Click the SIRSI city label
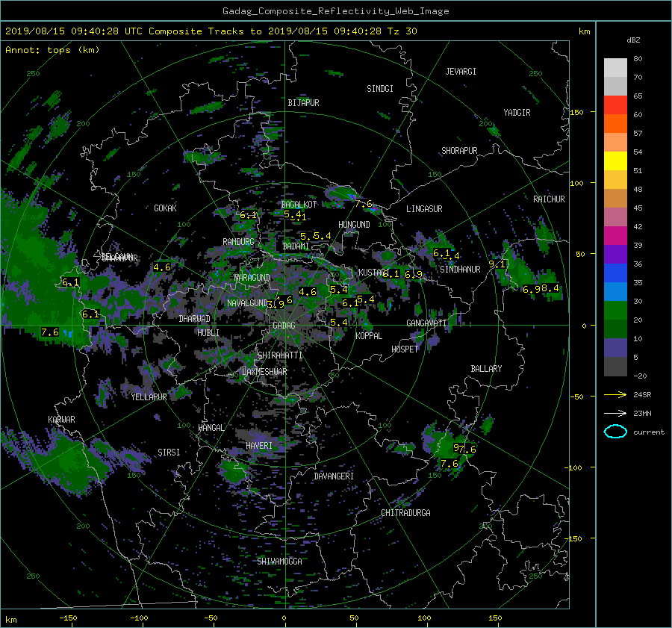This screenshot has height=628, width=672. coord(169,453)
